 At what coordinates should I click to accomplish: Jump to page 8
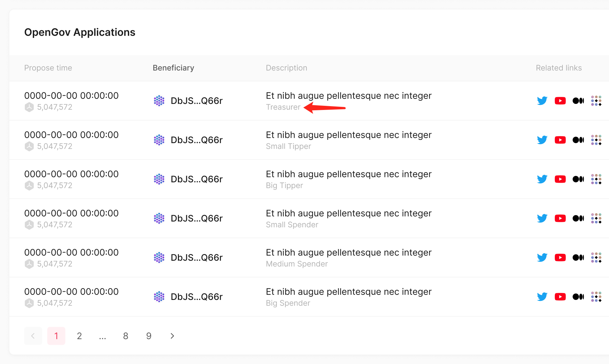[126, 336]
